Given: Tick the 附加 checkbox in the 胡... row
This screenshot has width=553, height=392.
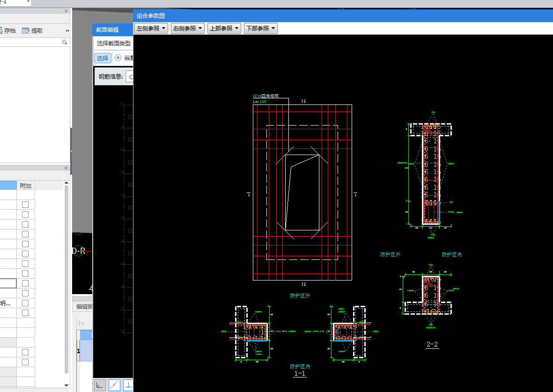Looking at the screenshot, I should pyautogui.click(x=25, y=303).
